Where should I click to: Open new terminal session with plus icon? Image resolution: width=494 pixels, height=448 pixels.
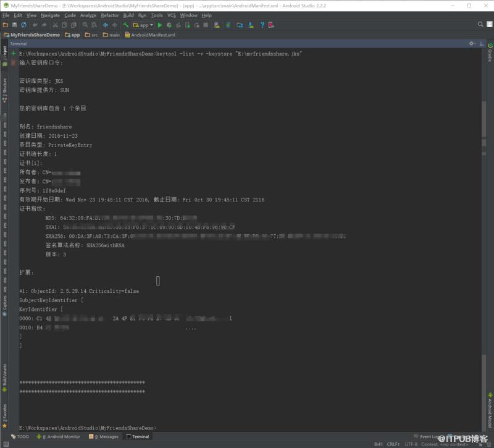click(14, 54)
